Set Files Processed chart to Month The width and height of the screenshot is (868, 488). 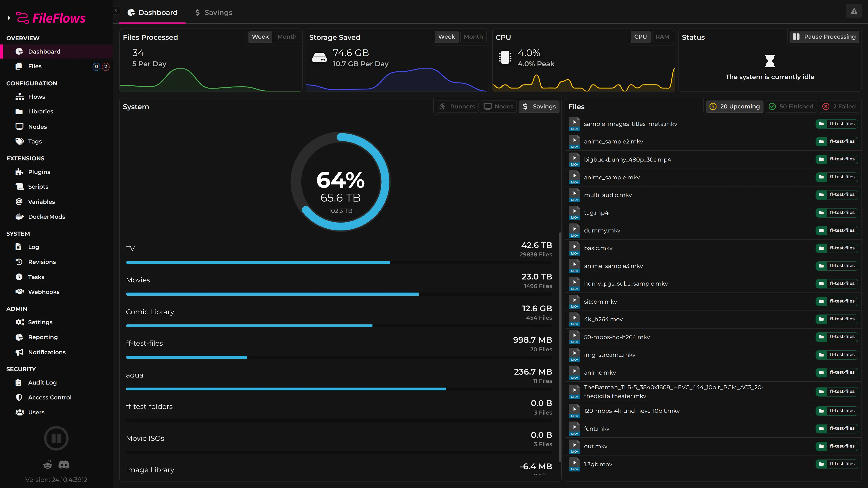[287, 37]
